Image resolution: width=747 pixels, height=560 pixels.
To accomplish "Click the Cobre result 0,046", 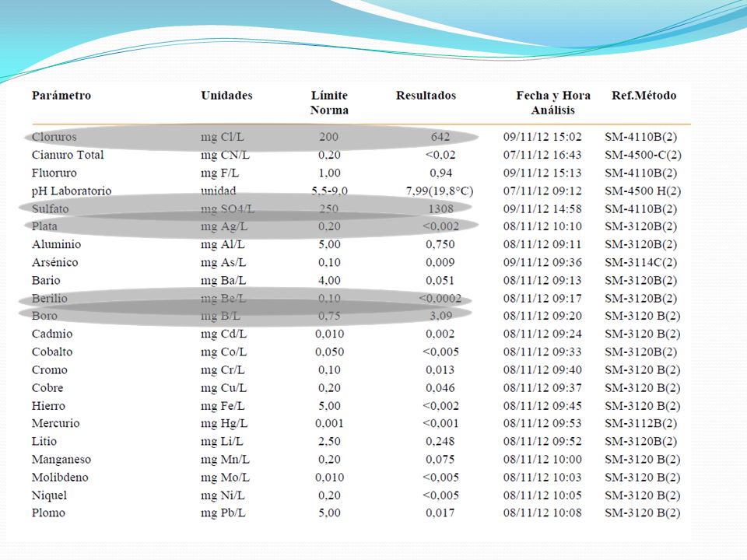I will click(440, 388).
